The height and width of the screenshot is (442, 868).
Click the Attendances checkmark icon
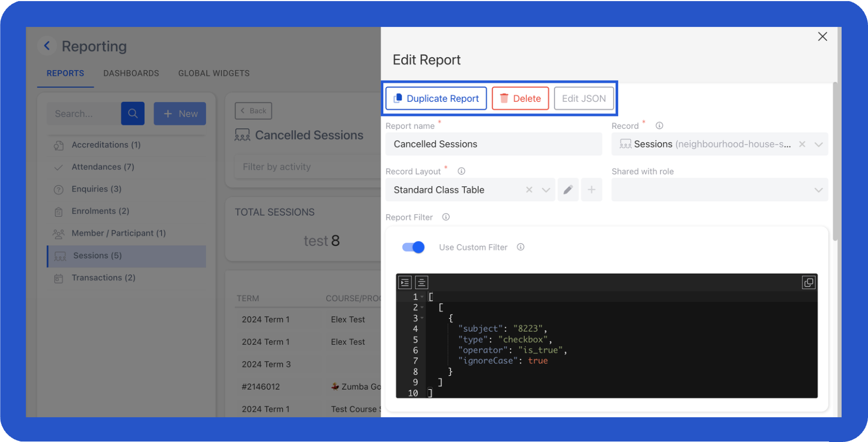[x=59, y=167]
